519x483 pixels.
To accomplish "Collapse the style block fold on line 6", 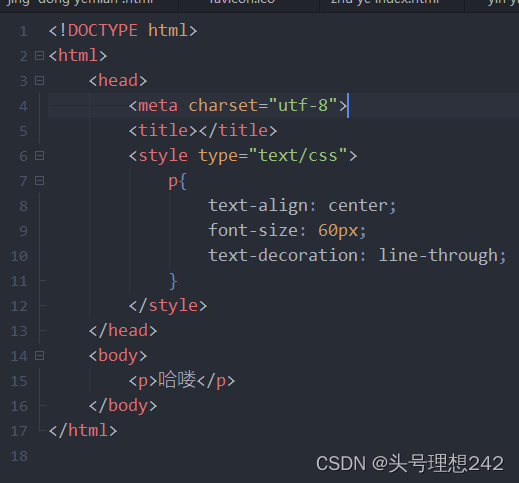I will tap(39, 156).
